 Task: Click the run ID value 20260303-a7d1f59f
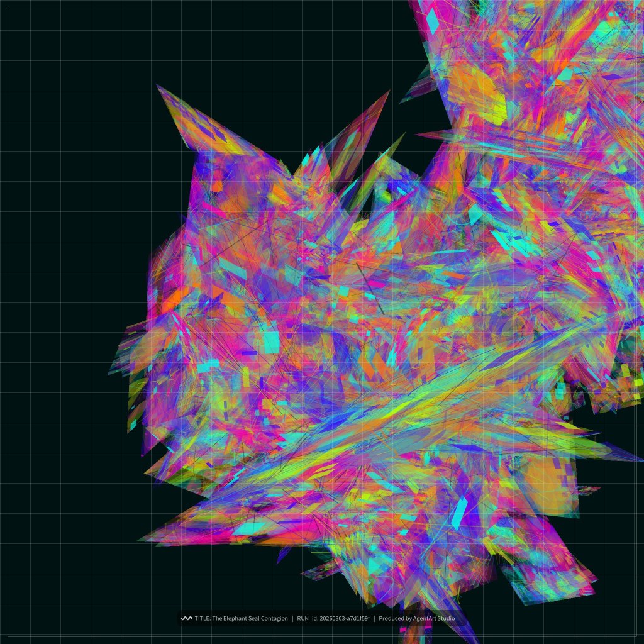coord(345,618)
